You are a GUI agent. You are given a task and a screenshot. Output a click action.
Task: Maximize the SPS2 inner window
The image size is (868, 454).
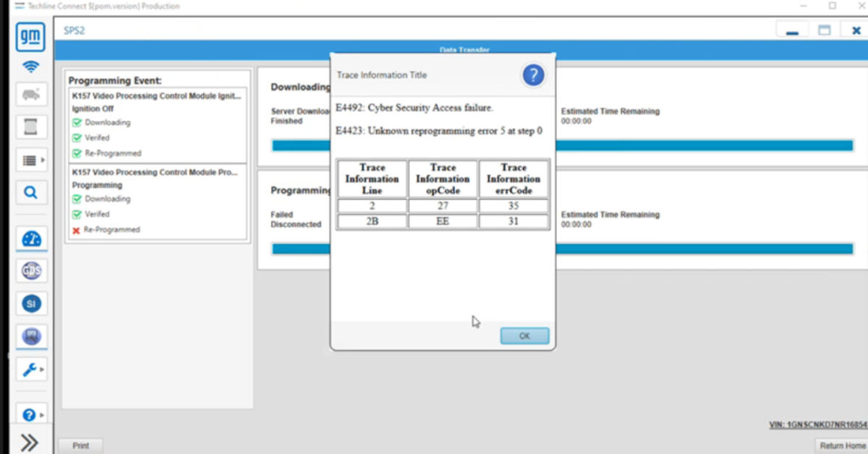coord(824,30)
